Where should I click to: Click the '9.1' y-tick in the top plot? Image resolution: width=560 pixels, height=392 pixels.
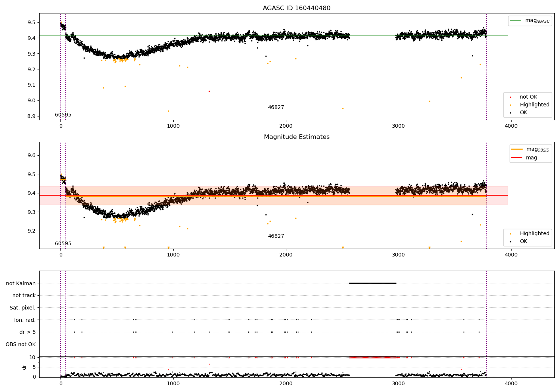pos(31,85)
